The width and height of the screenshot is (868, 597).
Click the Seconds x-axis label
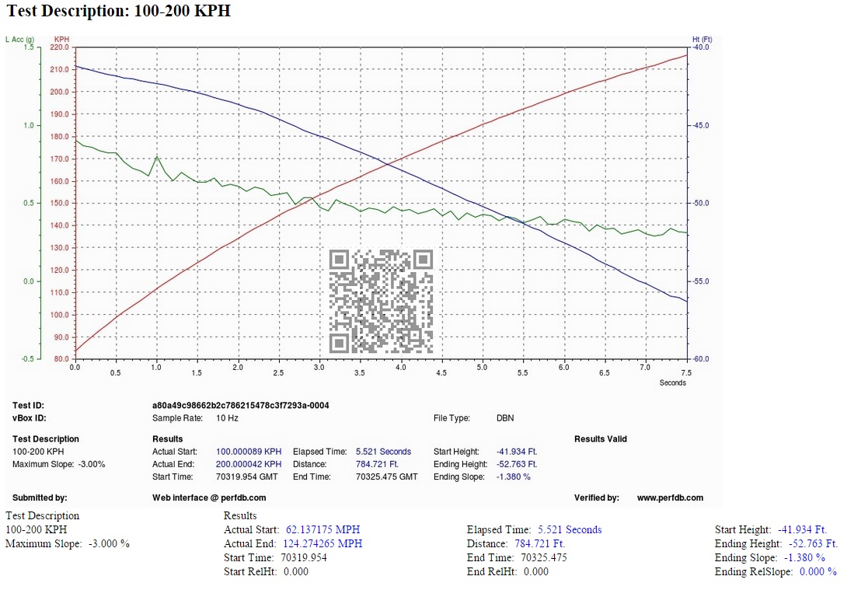tap(673, 382)
